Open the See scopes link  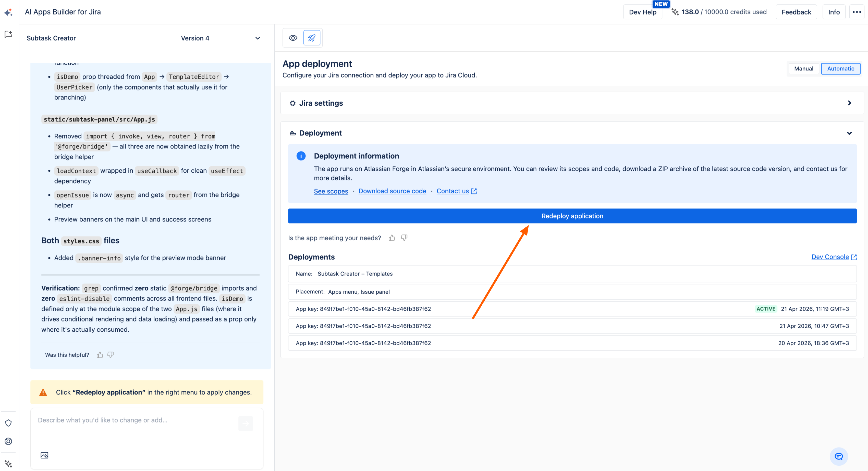pyautogui.click(x=331, y=191)
